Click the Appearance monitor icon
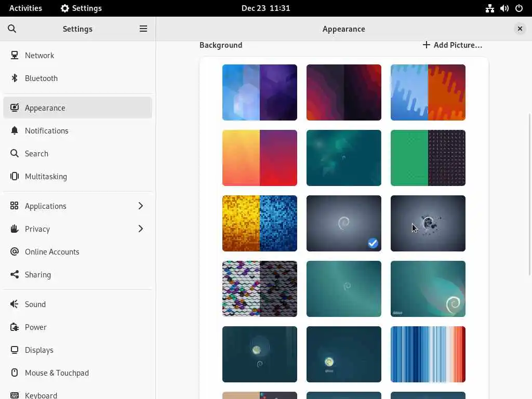The height and width of the screenshot is (399, 532). point(14,108)
